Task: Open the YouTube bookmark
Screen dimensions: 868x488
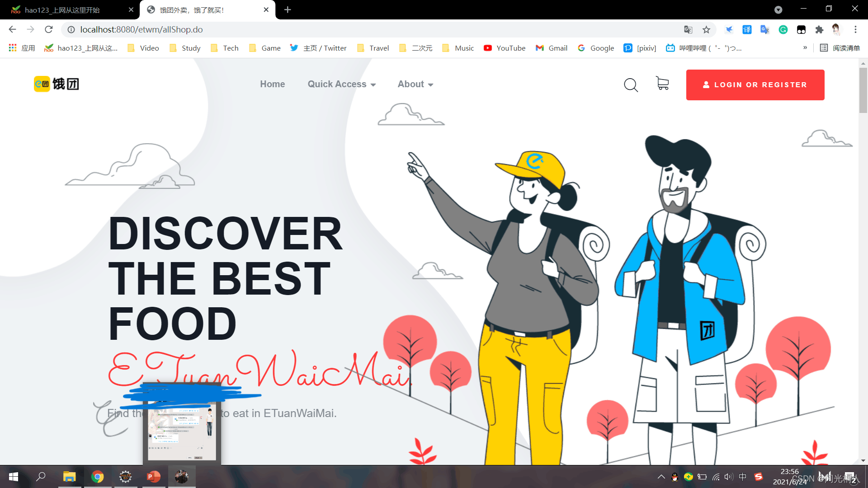Action: (x=505, y=48)
